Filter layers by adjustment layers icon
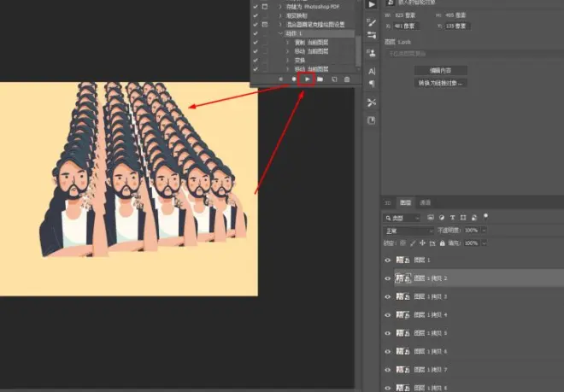This screenshot has width=564, height=392. (x=442, y=218)
